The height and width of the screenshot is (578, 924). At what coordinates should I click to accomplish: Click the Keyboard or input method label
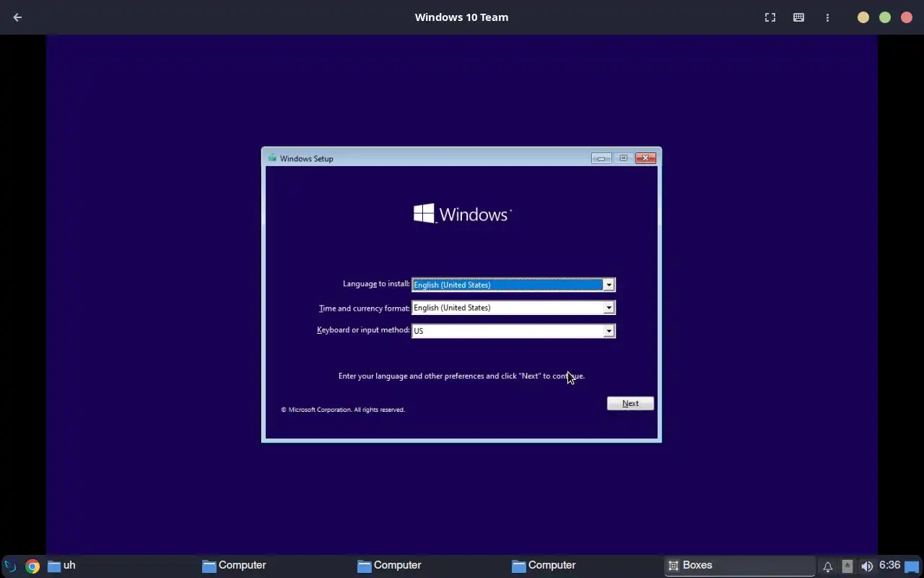point(363,330)
